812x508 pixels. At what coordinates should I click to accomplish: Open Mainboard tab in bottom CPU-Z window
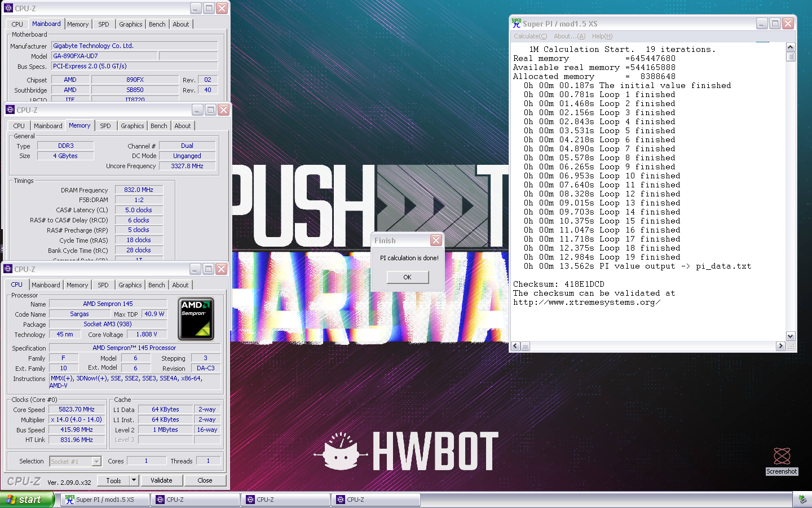[x=46, y=285]
